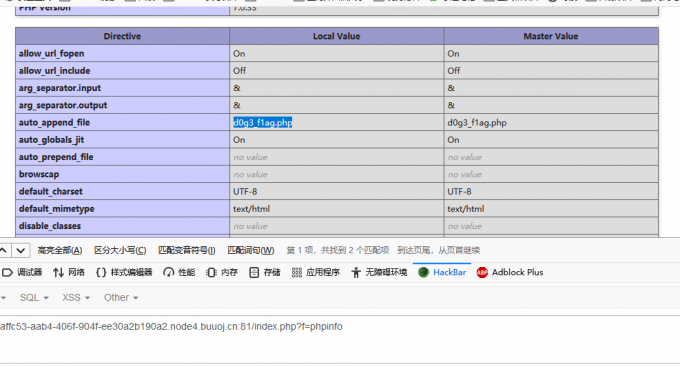680x367 pixels.
Task: Open the Application grid tab
Action: [x=315, y=272]
